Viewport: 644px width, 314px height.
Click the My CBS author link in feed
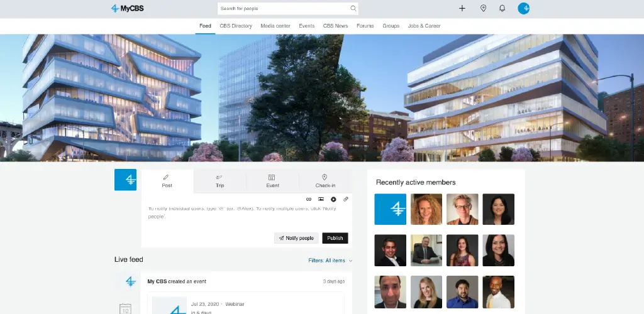point(157,281)
